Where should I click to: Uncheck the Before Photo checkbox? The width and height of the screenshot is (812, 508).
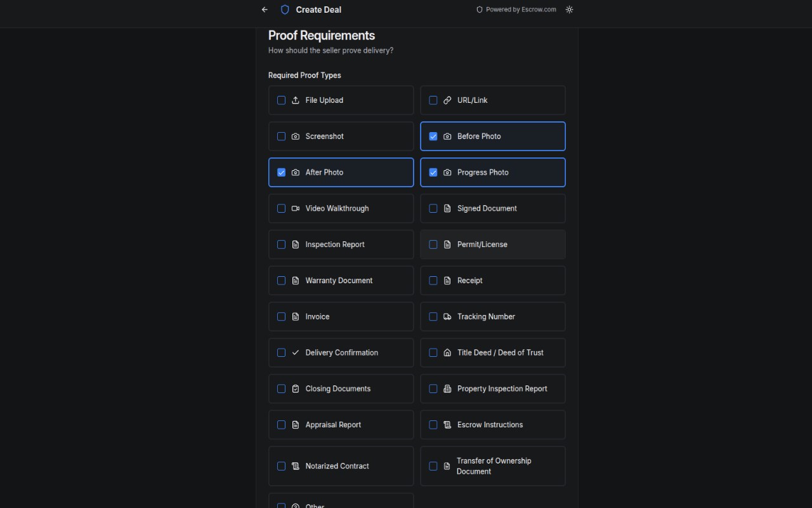pyautogui.click(x=433, y=137)
